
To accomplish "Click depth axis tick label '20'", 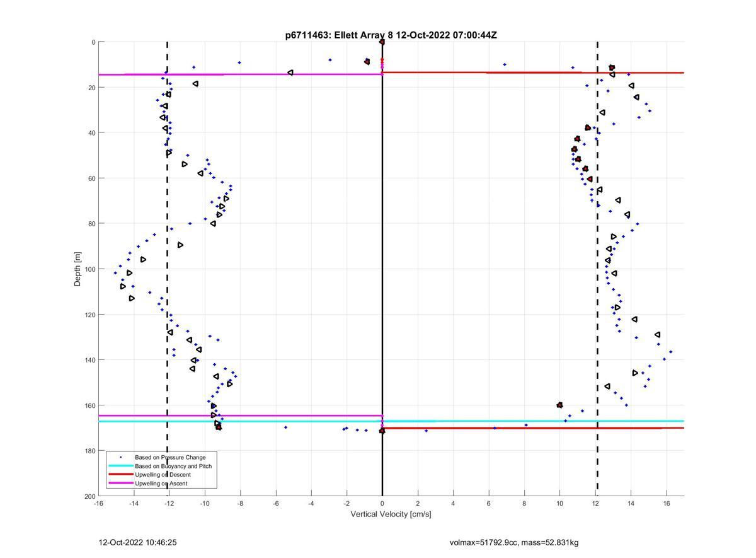I will (91, 88).
